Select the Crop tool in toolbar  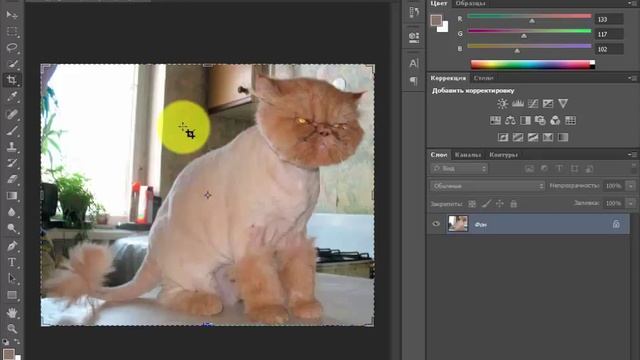point(12,80)
